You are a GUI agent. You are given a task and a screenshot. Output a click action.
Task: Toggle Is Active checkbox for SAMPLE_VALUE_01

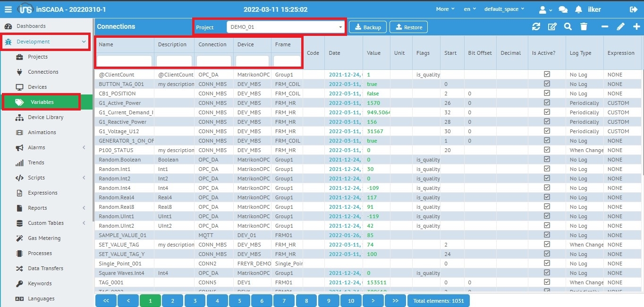tap(547, 235)
